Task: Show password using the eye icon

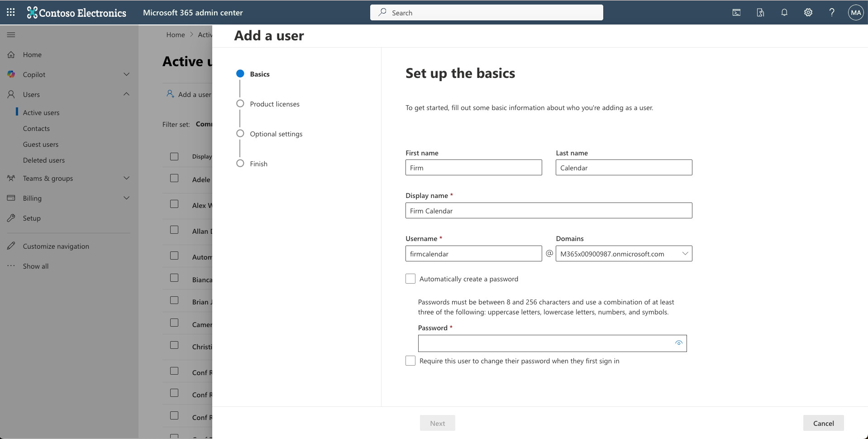Action: click(x=678, y=343)
